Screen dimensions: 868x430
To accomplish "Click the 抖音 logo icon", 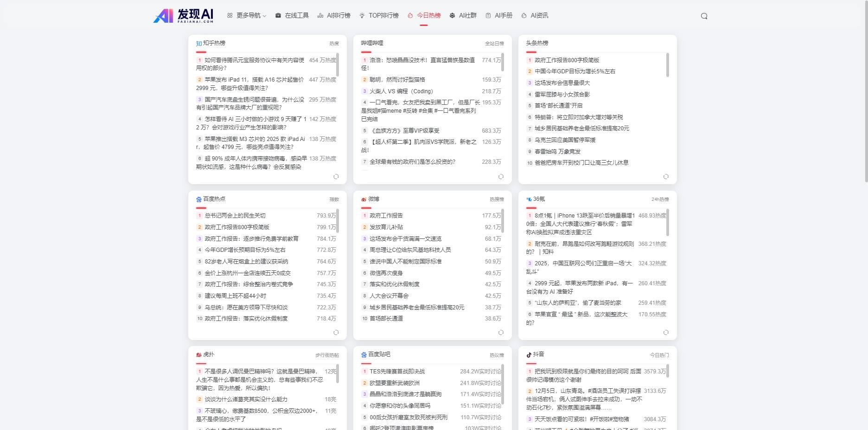I will tap(529, 354).
